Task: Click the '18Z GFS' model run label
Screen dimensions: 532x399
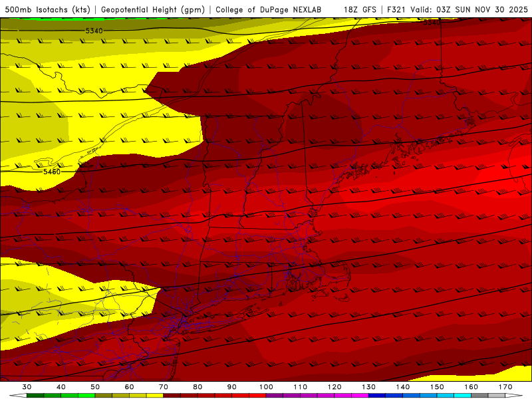Action: [x=360, y=9]
